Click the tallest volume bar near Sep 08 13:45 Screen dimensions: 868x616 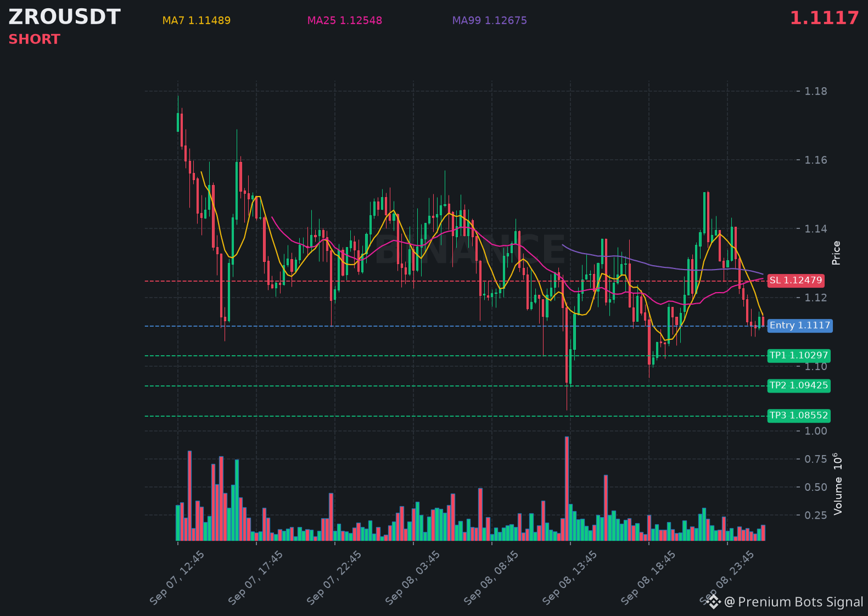pyautogui.click(x=567, y=489)
